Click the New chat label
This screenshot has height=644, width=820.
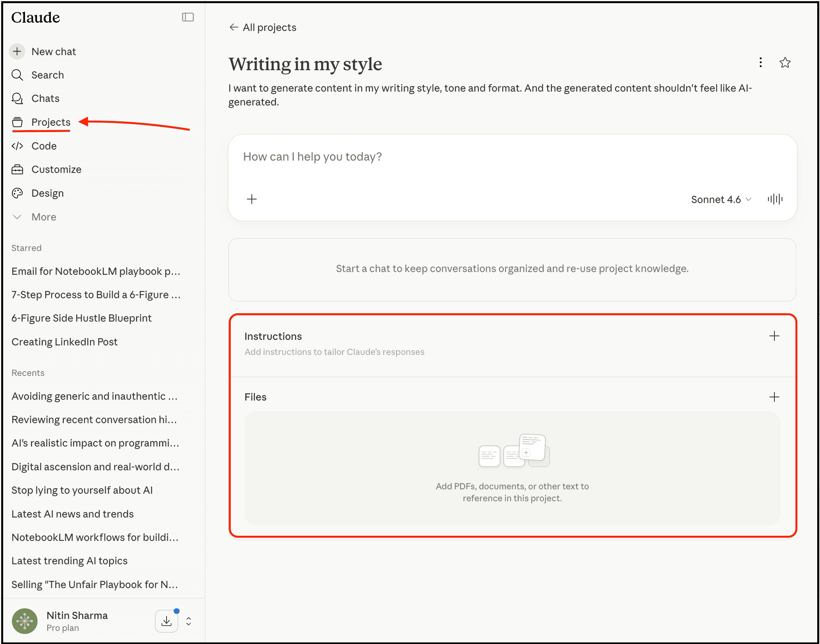54,52
